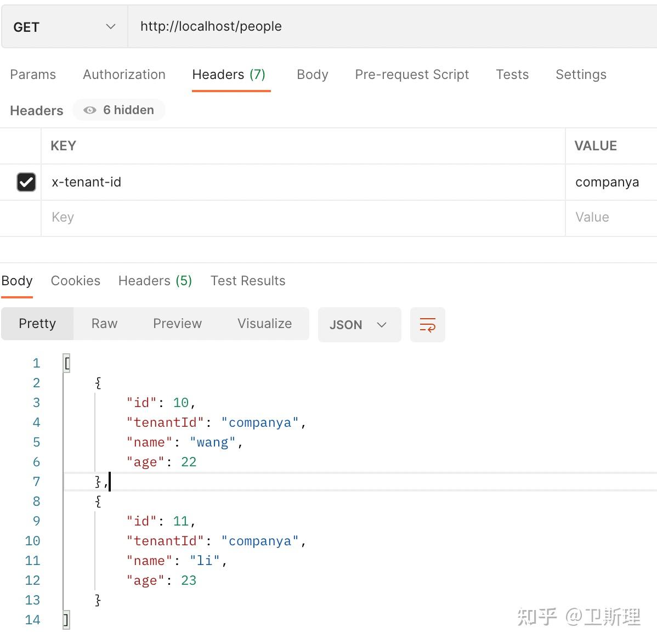Switch to Raw response view
657x644 pixels.
click(104, 324)
